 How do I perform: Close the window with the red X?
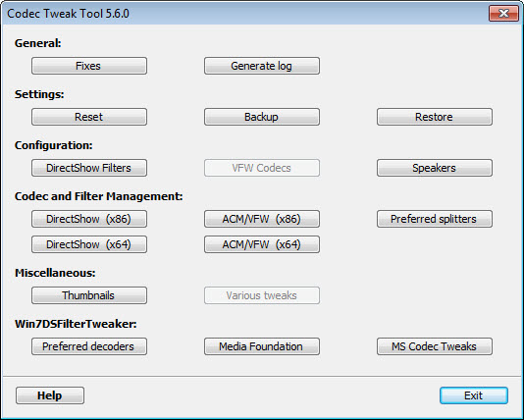coord(503,14)
